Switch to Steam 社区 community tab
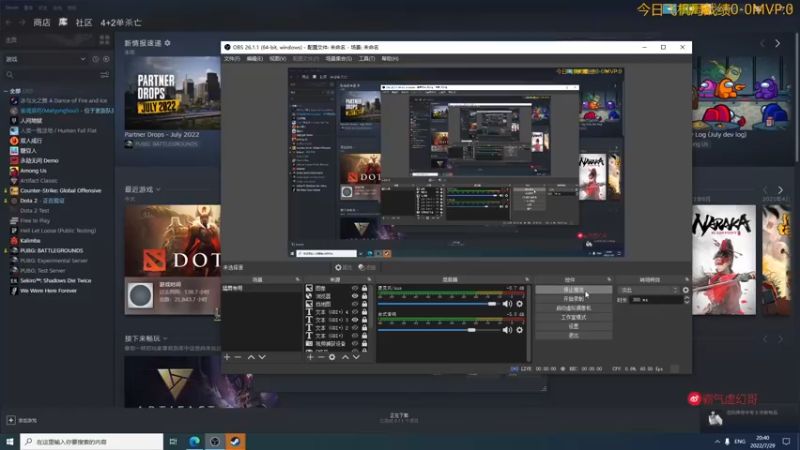This screenshot has height=450, width=800. click(x=84, y=22)
